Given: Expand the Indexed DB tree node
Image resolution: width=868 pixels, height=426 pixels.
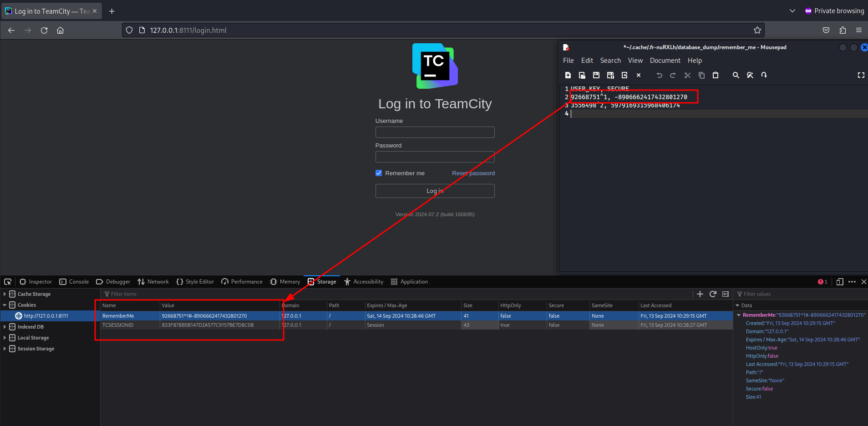Looking at the screenshot, I should pos(5,327).
